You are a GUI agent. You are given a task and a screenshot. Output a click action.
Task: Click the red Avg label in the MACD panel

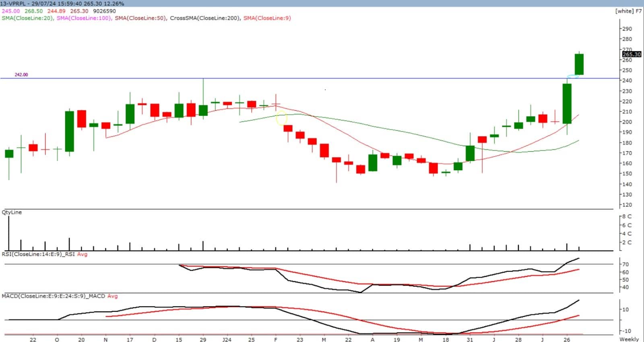point(112,296)
